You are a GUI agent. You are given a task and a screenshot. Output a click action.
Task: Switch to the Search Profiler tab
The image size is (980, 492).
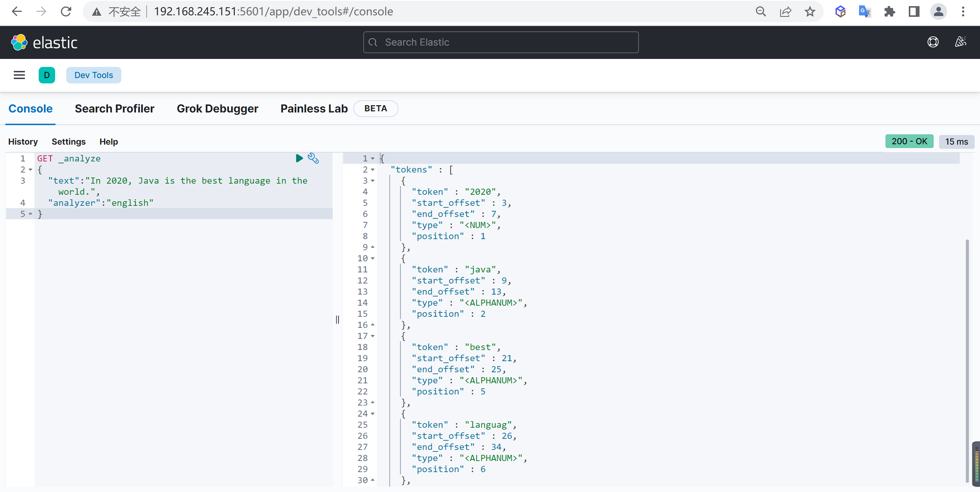[x=114, y=108]
